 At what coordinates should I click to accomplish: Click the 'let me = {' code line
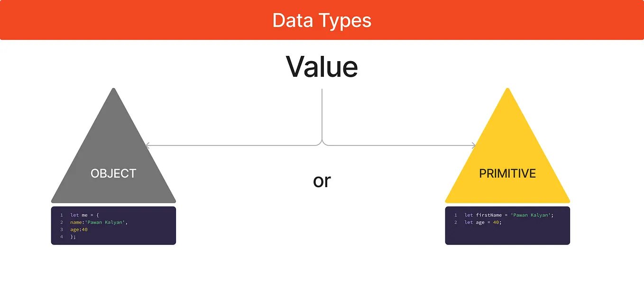(x=84, y=215)
